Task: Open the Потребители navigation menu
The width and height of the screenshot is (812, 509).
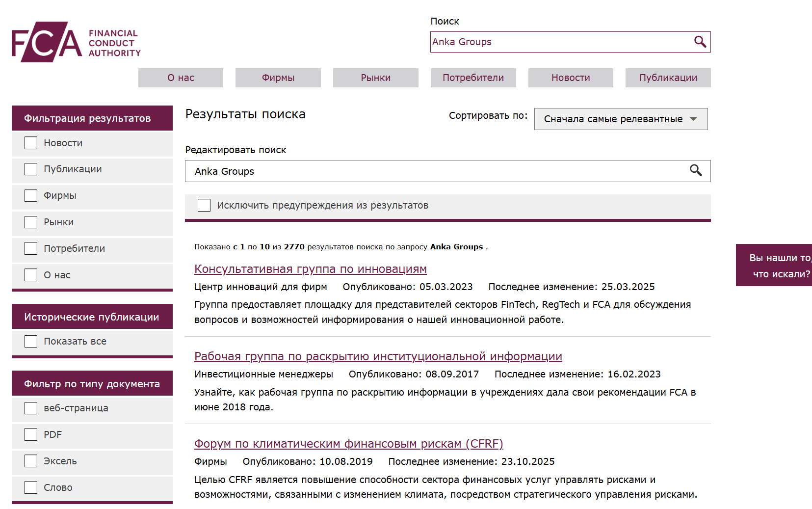Action: click(x=473, y=78)
